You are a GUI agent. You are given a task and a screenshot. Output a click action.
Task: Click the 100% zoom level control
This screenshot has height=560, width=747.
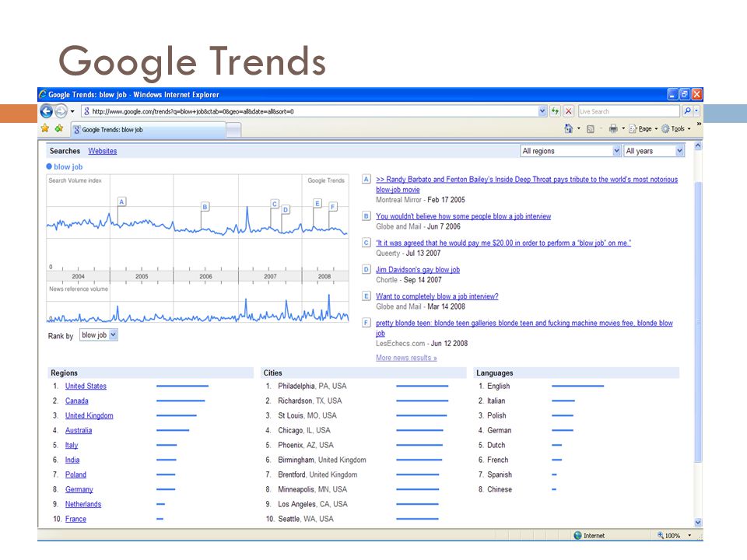coord(669,535)
